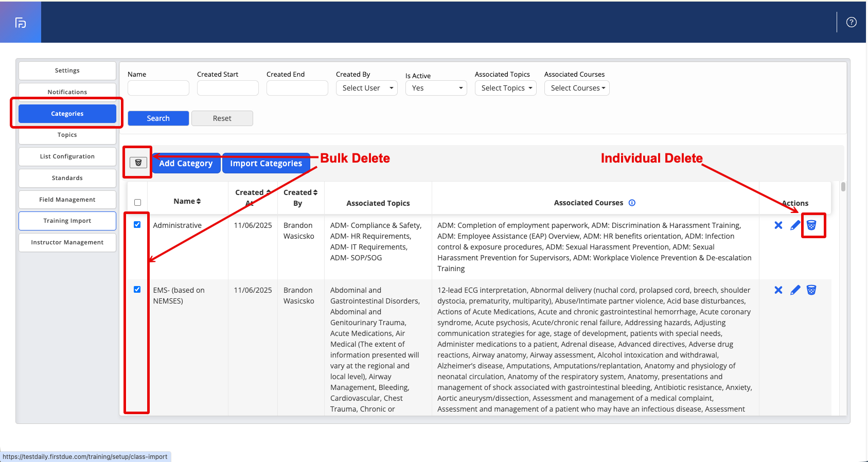Screen dimensions: 868x462
Task: Sort table by Name column arrows
Action: pos(199,201)
